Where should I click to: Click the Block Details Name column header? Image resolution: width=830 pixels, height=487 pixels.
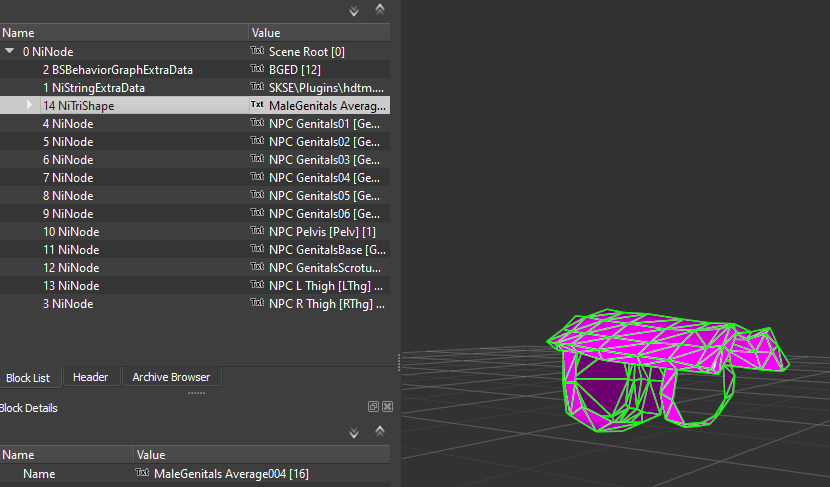(66, 455)
